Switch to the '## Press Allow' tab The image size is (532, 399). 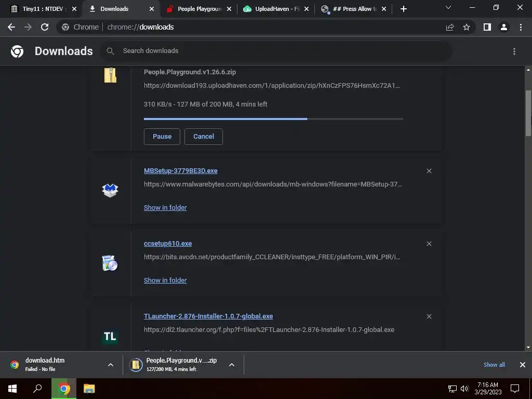tap(354, 9)
